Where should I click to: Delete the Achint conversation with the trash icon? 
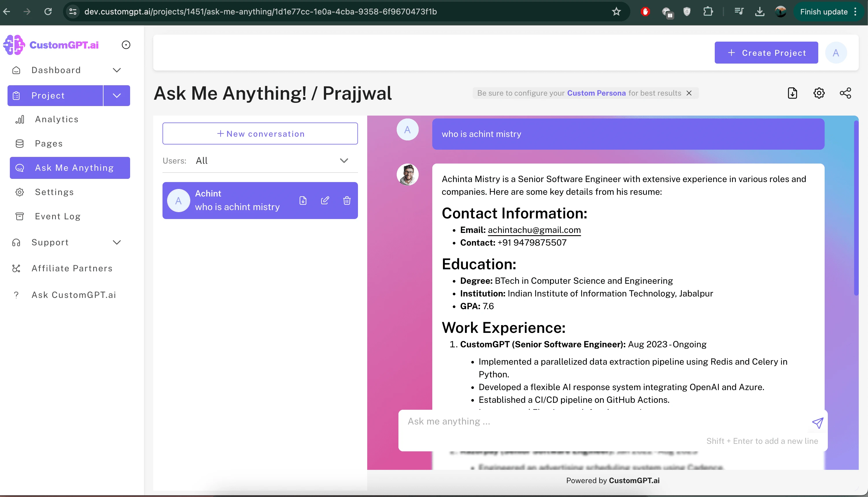(x=347, y=201)
